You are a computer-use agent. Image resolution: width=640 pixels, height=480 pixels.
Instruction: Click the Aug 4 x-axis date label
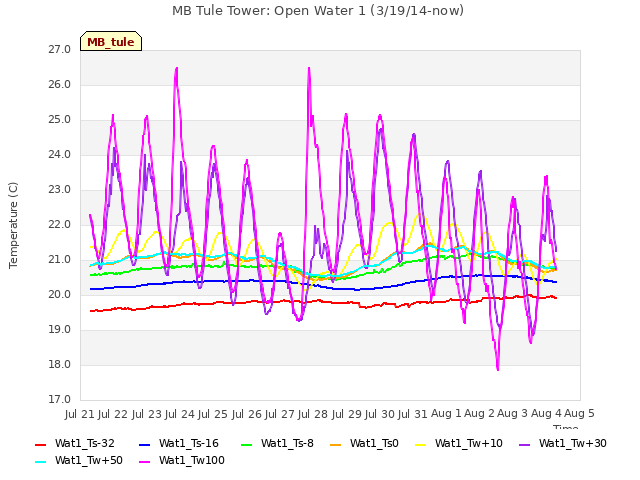546,414
